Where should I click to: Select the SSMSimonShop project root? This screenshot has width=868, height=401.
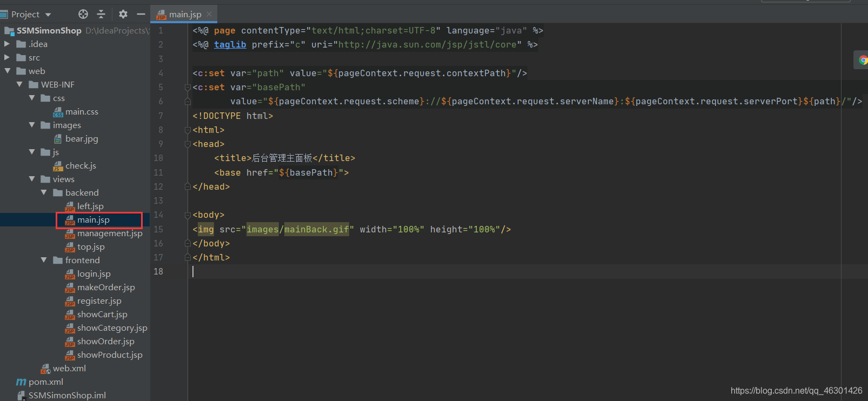[49, 30]
